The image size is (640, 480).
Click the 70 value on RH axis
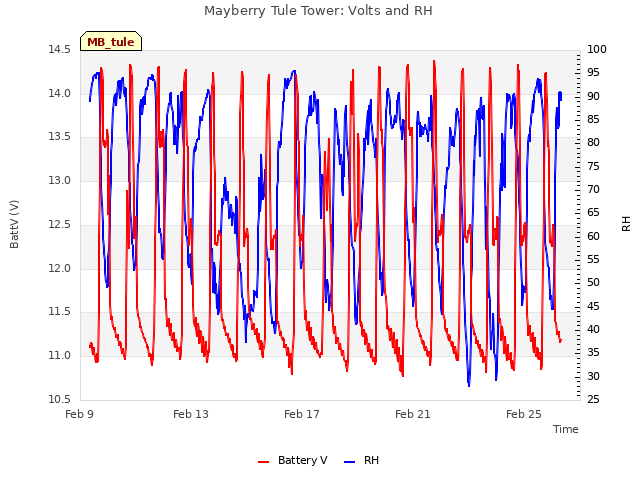point(593,189)
